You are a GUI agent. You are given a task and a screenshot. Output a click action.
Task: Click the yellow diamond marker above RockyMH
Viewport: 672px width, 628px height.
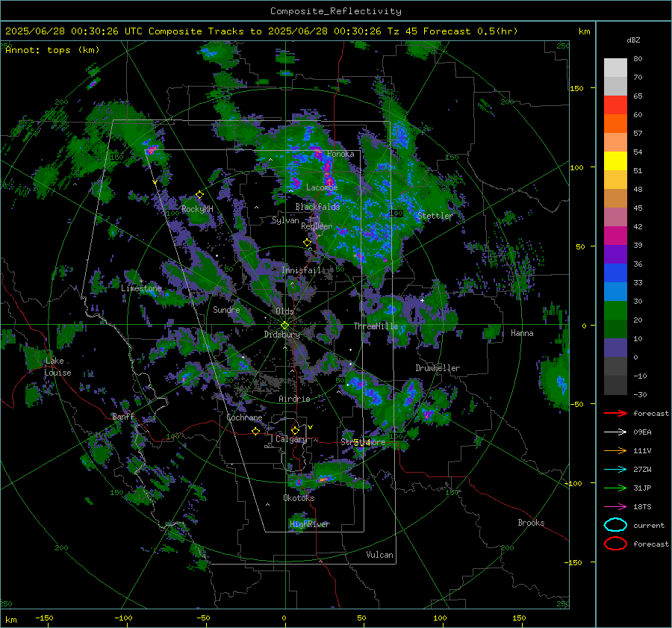pos(199,195)
